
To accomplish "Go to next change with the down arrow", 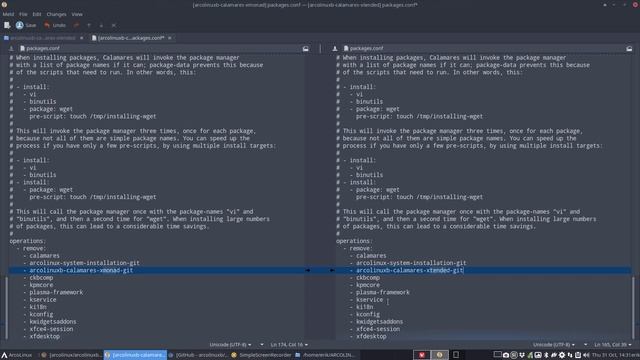I will point(101,25).
